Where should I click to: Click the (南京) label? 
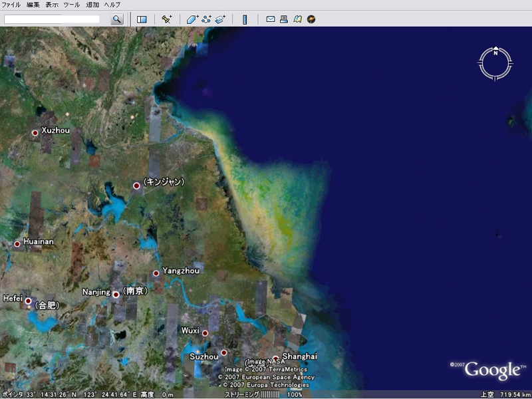click(x=135, y=291)
